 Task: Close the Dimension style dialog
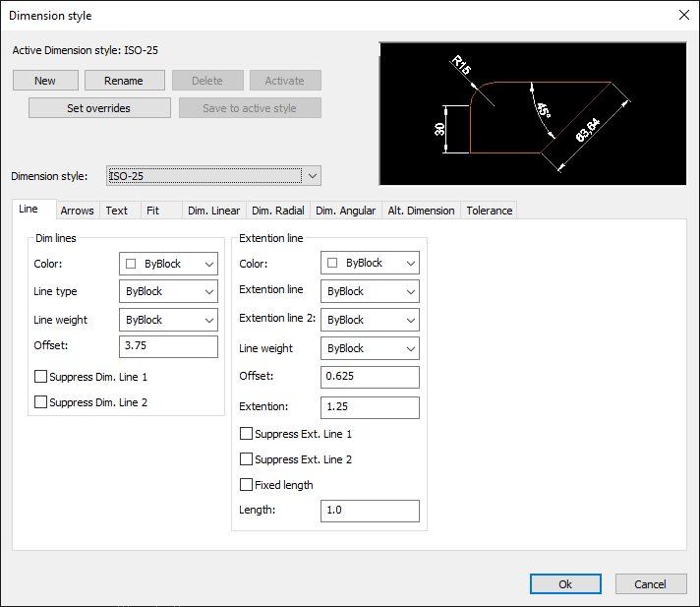coord(683,15)
